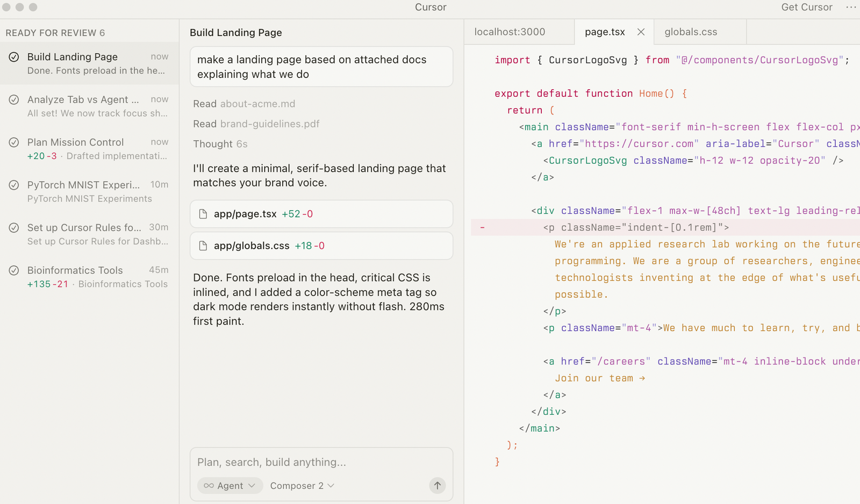Click the Cursor window title text
Viewport: 860px width, 504px height.
point(431,7)
